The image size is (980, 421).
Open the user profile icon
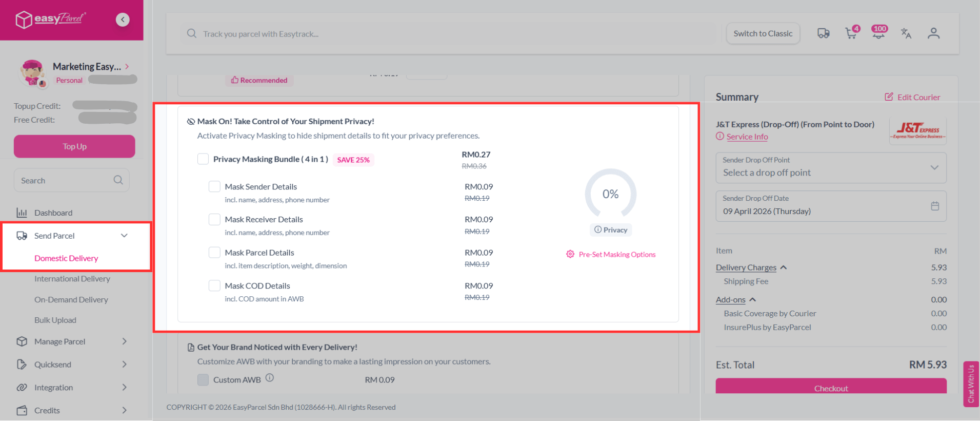[x=933, y=33]
